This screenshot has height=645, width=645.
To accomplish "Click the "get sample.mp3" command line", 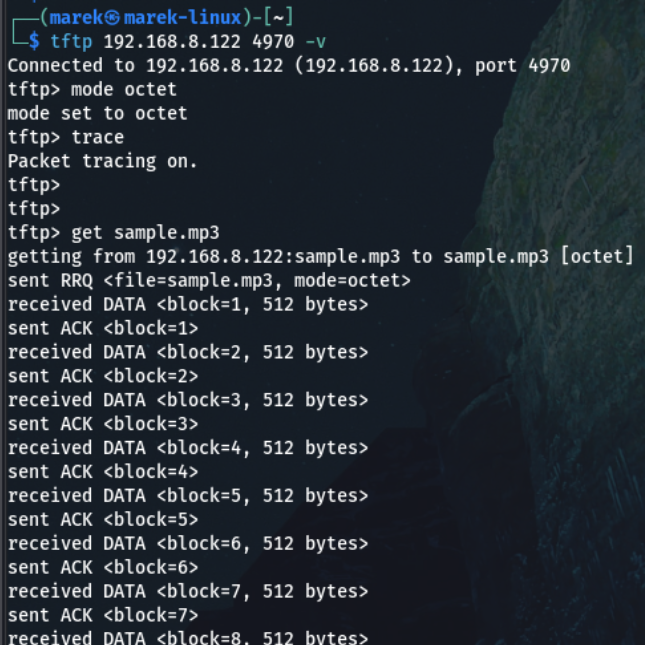I will pos(113,233).
